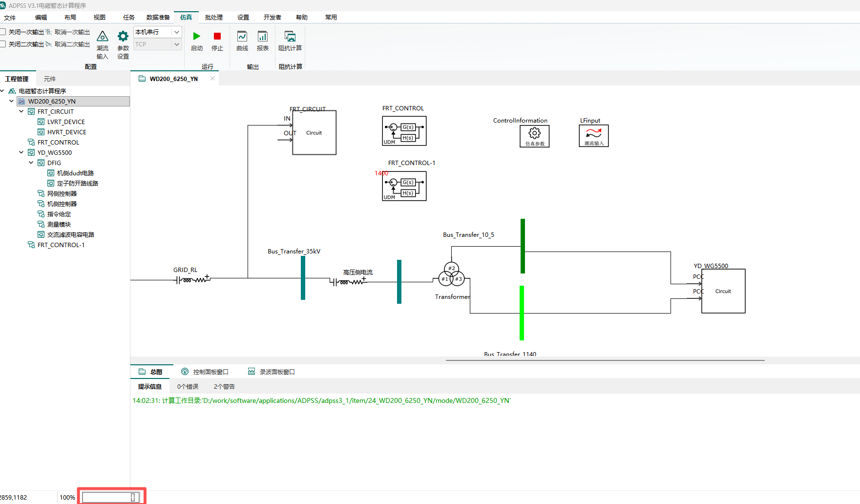The image size is (860, 504).
Task: Click the 潮流输入 power flow input icon
Action: click(x=103, y=37)
